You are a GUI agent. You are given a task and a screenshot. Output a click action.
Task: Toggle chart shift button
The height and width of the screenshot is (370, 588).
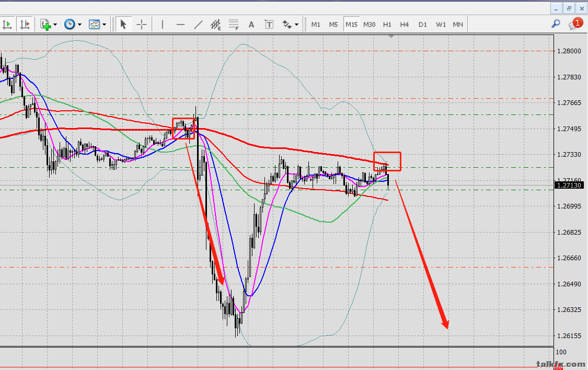24,24
